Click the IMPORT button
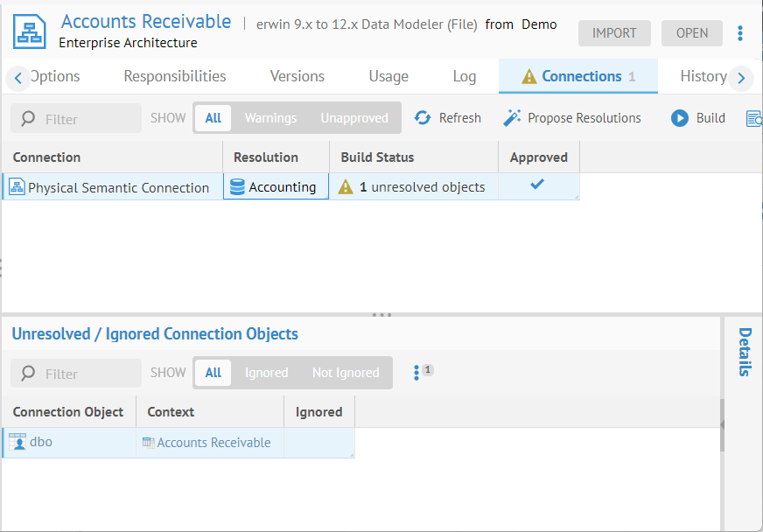763x532 pixels. pyautogui.click(x=614, y=33)
